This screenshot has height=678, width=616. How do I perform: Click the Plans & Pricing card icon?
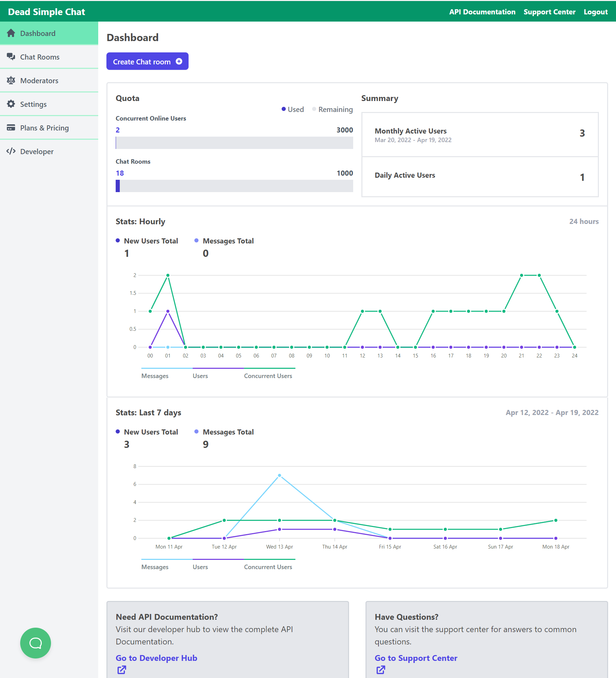(11, 128)
